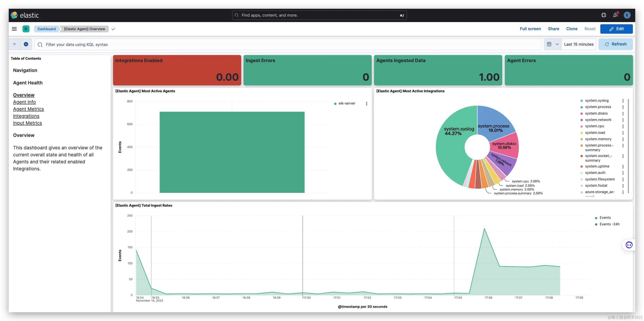Open the newsfeed notifications icon
Screen dimensions: 644x321
(x=616, y=15)
